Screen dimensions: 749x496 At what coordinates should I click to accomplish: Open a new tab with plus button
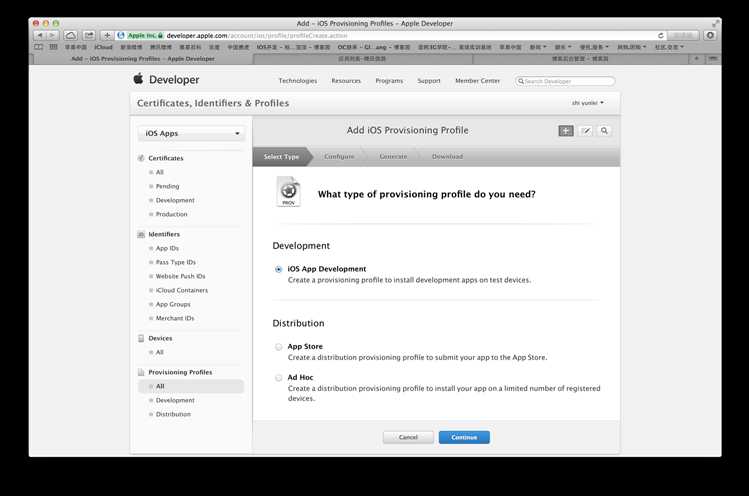(696, 58)
